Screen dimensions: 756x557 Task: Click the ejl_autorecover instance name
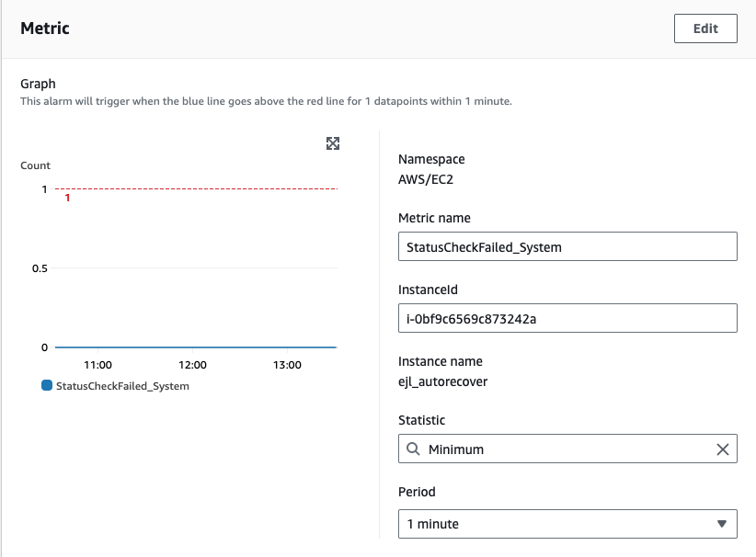click(442, 381)
